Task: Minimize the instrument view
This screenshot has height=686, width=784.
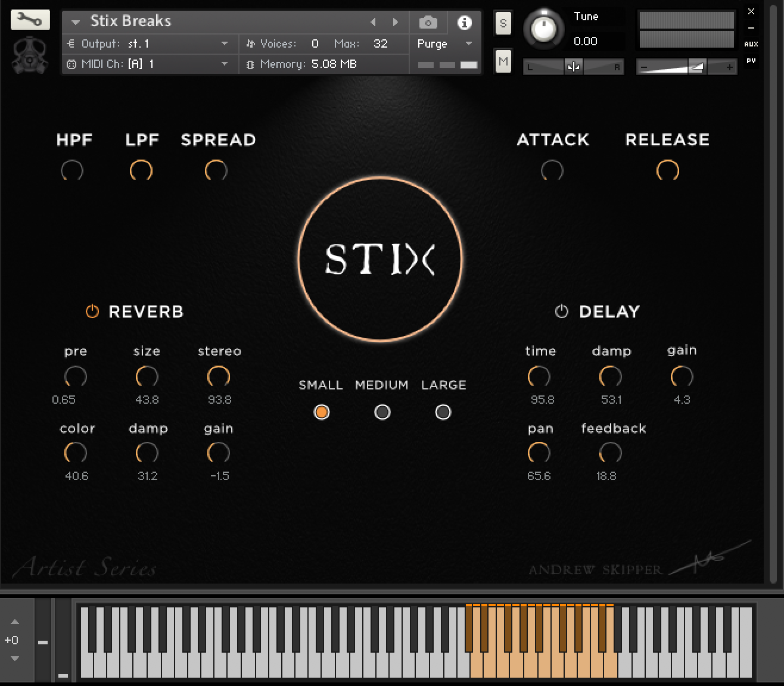Action: (x=751, y=27)
